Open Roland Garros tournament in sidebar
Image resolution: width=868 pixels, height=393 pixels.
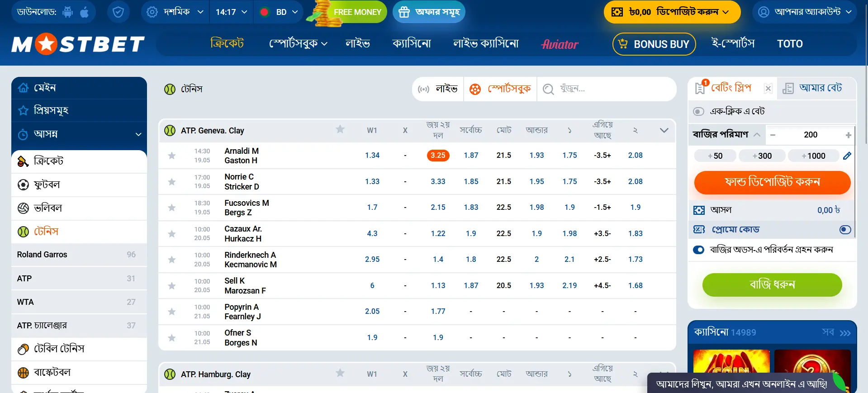(x=79, y=255)
